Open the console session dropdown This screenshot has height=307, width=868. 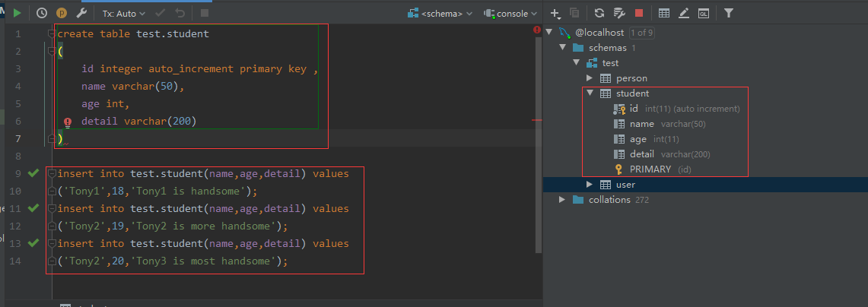510,13
